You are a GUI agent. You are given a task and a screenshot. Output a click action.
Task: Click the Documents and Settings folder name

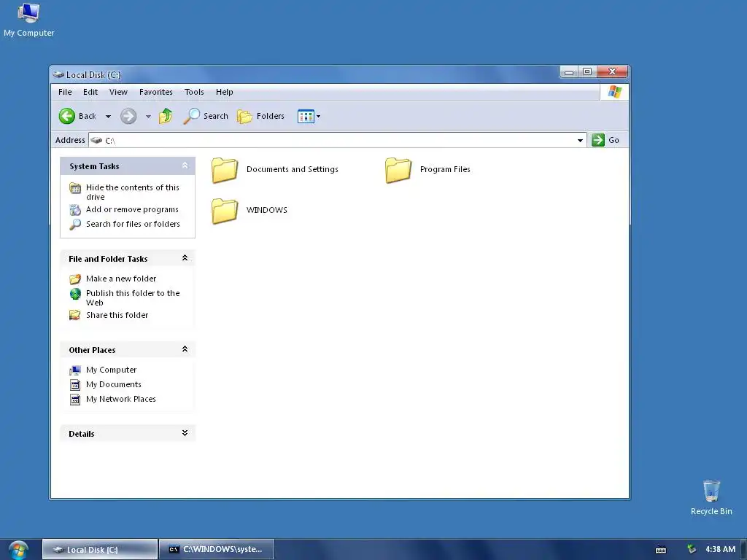click(x=293, y=169)
